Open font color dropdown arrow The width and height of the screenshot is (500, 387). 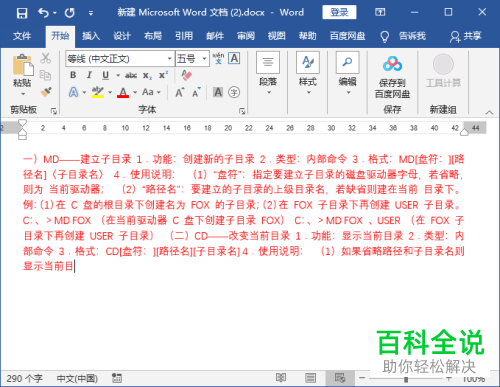tap(135, 92)
